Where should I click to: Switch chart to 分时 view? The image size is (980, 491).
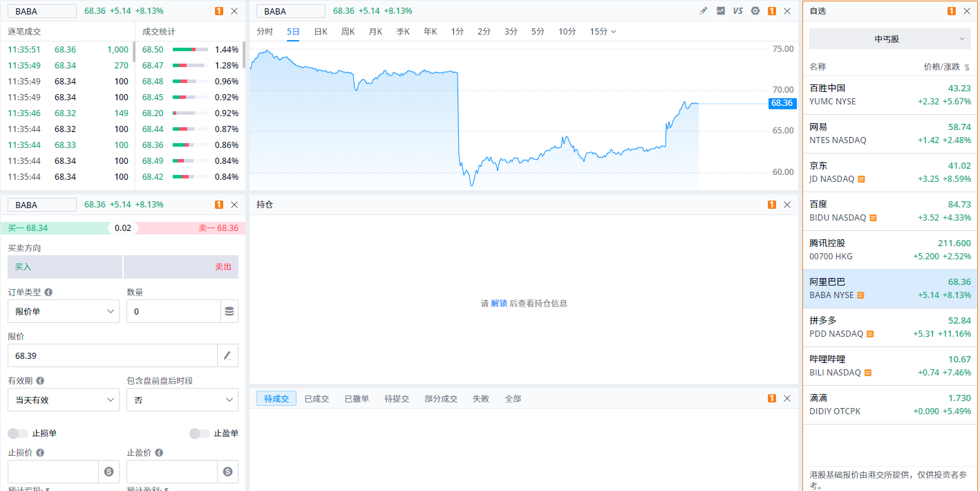pyautogui.click(x=265, y=32)
